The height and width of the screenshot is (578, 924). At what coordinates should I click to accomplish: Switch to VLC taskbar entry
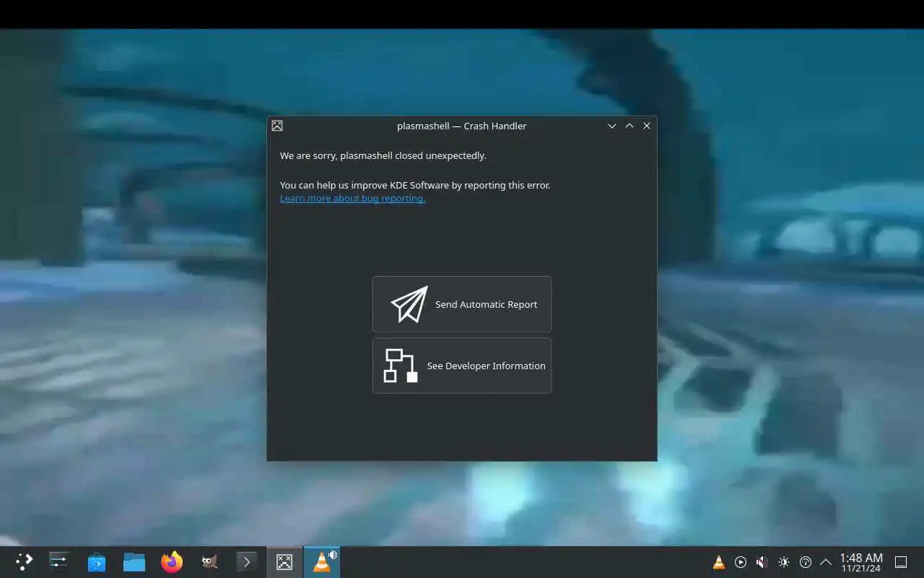coord(322,562)
